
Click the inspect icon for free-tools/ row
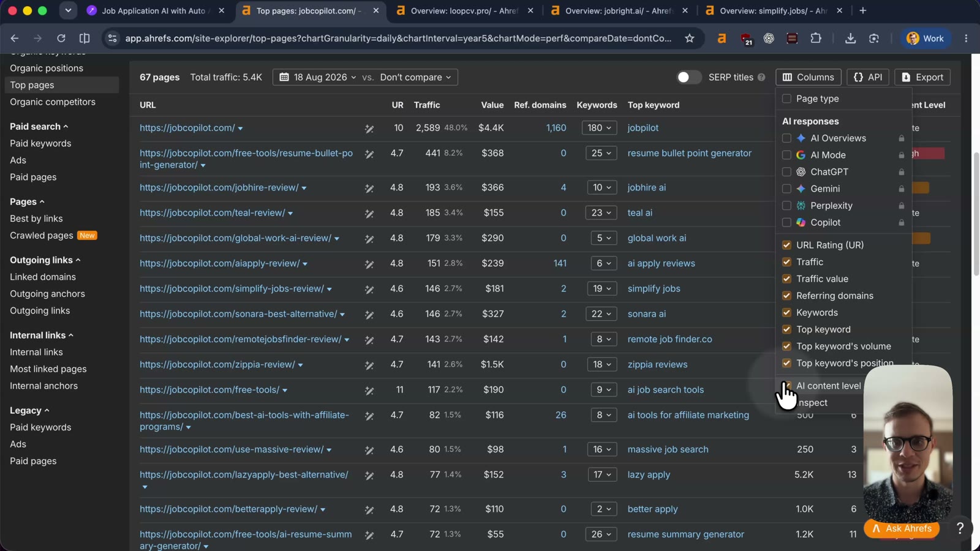click(369, 391)
